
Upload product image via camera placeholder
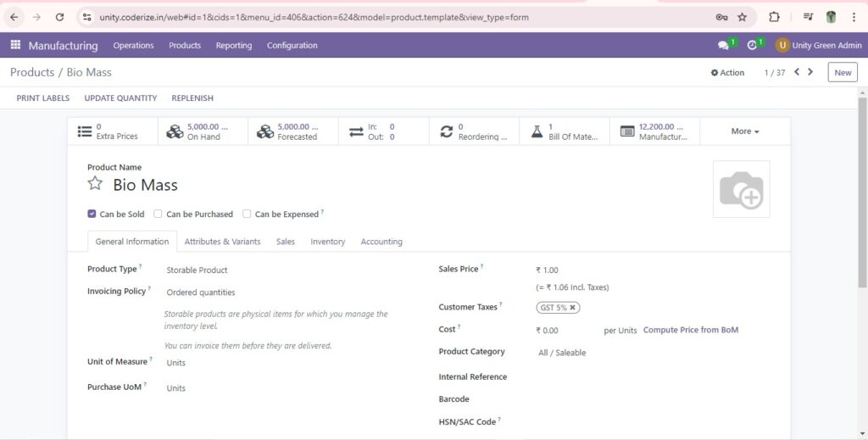click(x=741, y=189)
